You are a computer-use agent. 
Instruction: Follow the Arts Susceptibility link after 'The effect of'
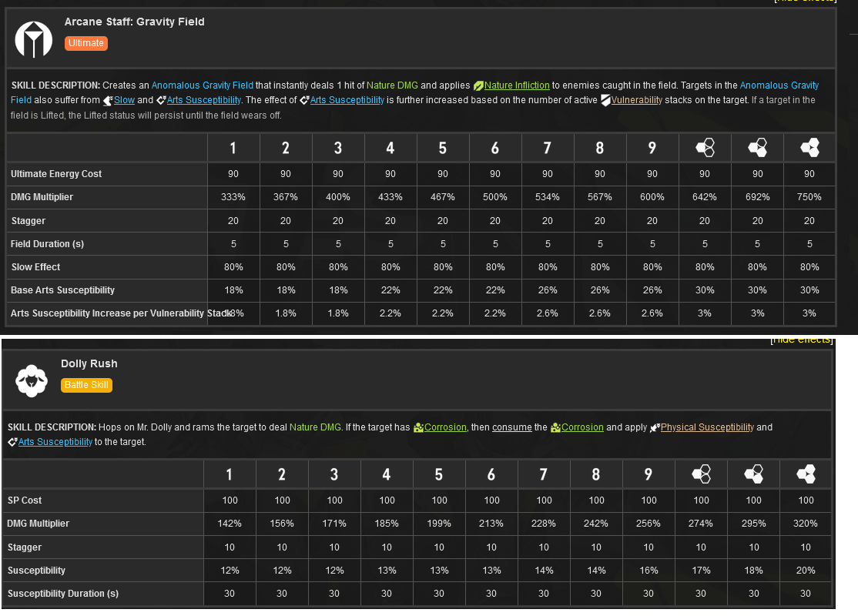(x=347, y=100)
